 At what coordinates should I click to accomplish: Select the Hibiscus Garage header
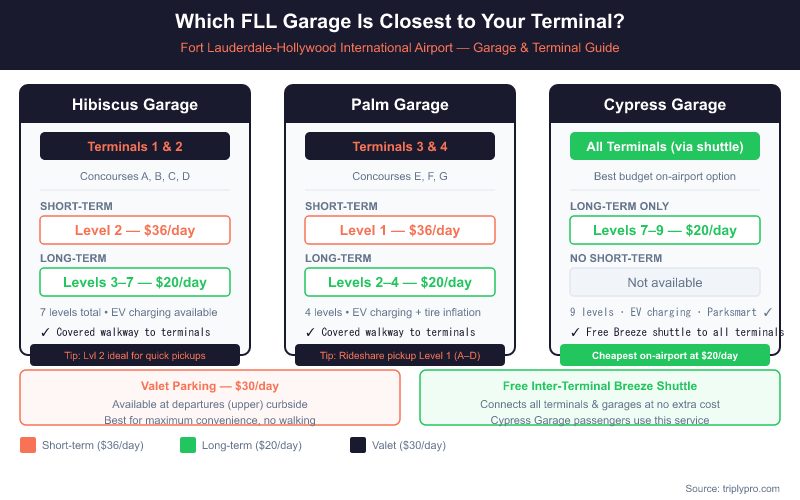pyautogui.click(x=135, y=105)
